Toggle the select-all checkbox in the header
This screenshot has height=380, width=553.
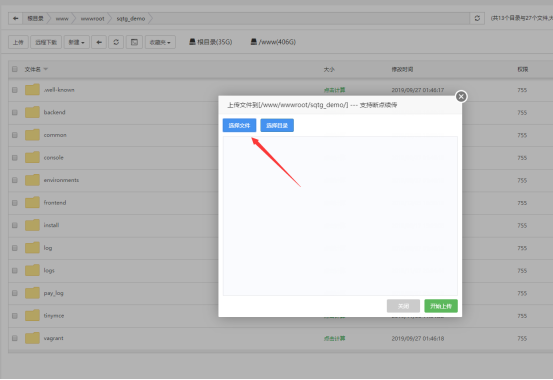click(15, 69)
